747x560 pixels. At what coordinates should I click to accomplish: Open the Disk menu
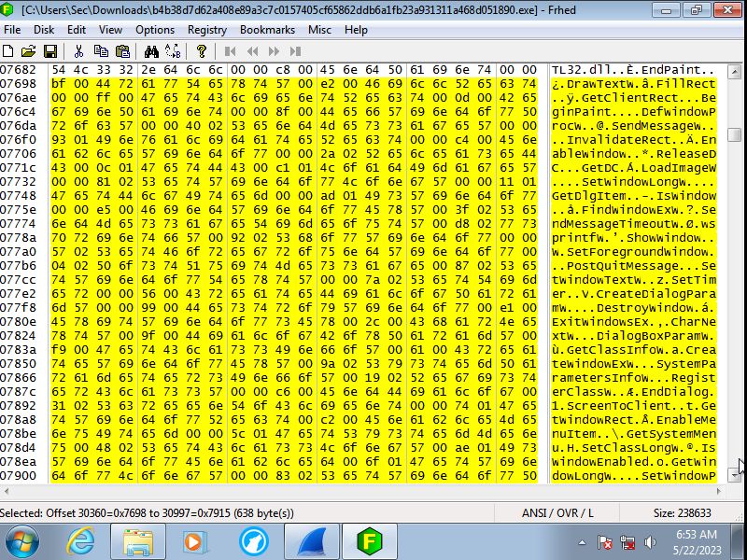point(44,30)
